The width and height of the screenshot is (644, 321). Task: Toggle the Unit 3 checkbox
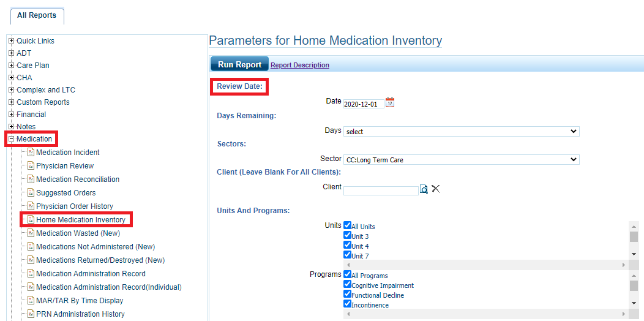[x=348, y=236]
